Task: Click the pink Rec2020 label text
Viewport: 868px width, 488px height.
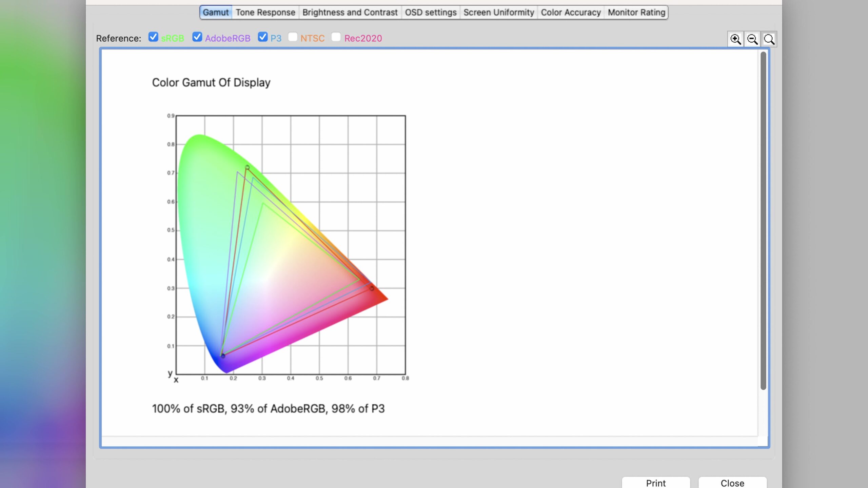Action: pyautogui.click(x=363, y=38)
